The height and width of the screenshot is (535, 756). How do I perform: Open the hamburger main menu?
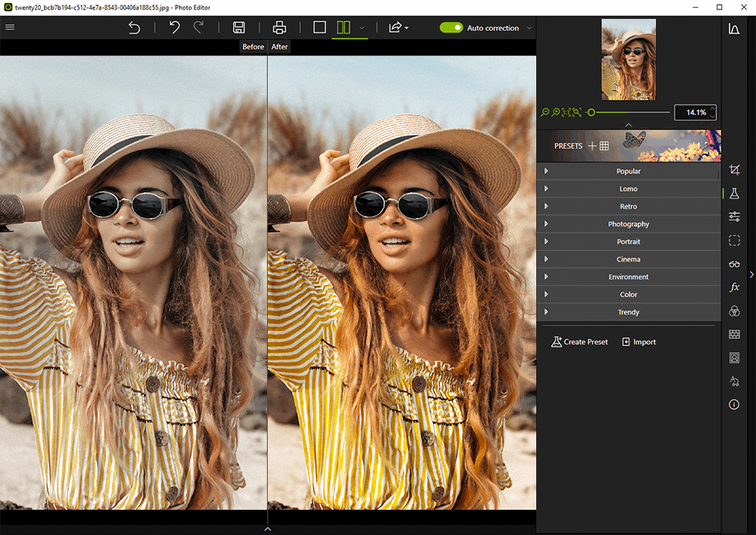10,28
